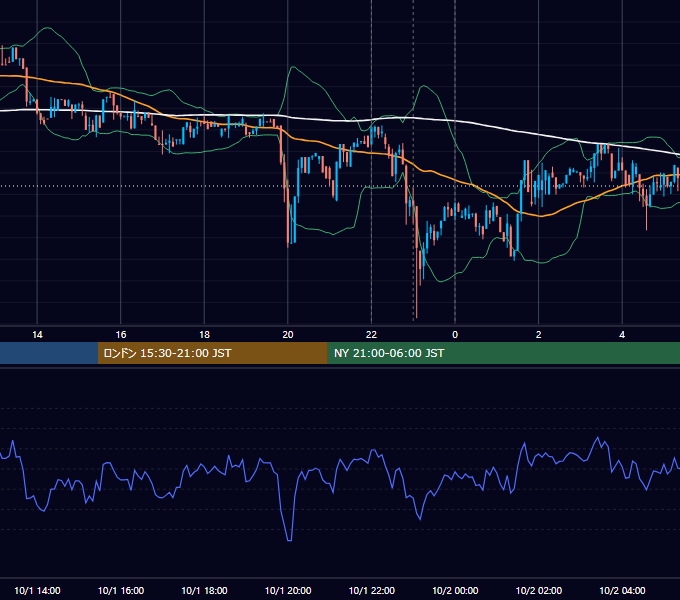Click the 18 hour label on price chart axis
Image resolution: width=680 pixels, height=600 pixels.
click(x=204, y=335)
